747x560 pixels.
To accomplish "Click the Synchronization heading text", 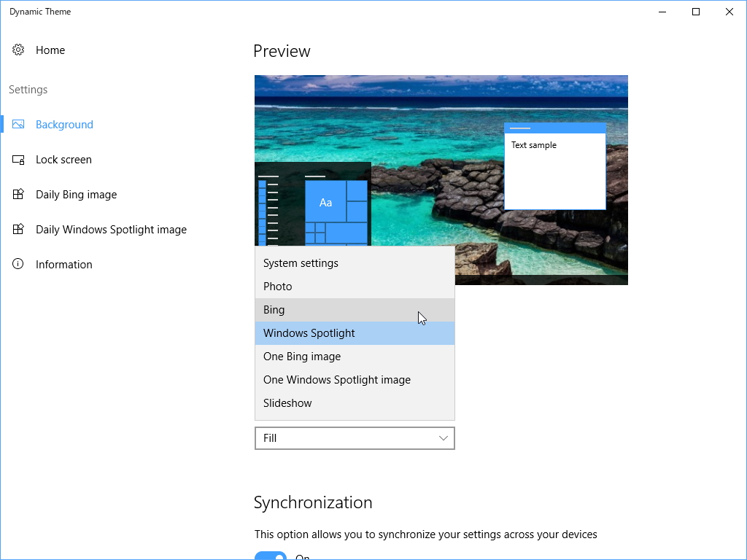I will click(313, 502).
